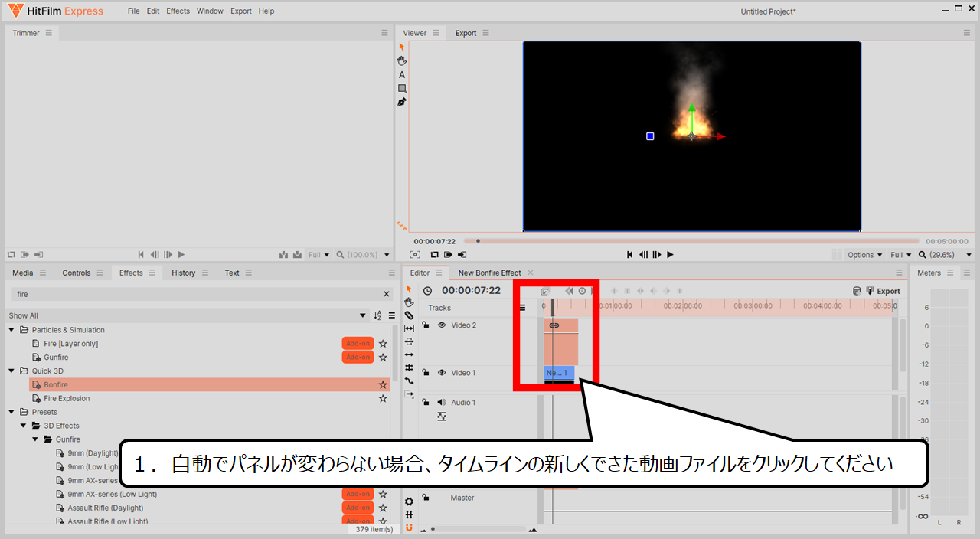980x539 pixels.
Task: Open the Meters panel menu
Action: [949, 273]
